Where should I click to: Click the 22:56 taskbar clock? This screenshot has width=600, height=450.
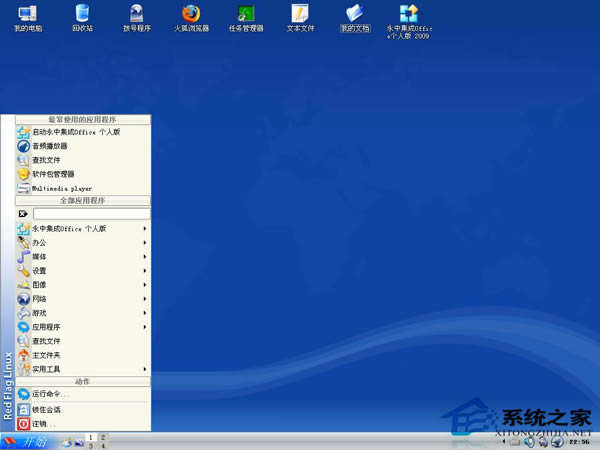(579, 442)
